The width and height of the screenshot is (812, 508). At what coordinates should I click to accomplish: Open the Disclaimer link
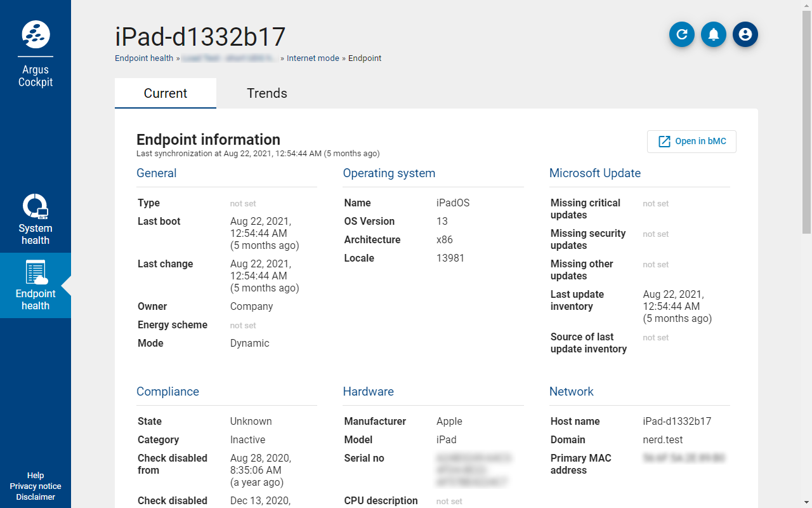click(36, 497)
